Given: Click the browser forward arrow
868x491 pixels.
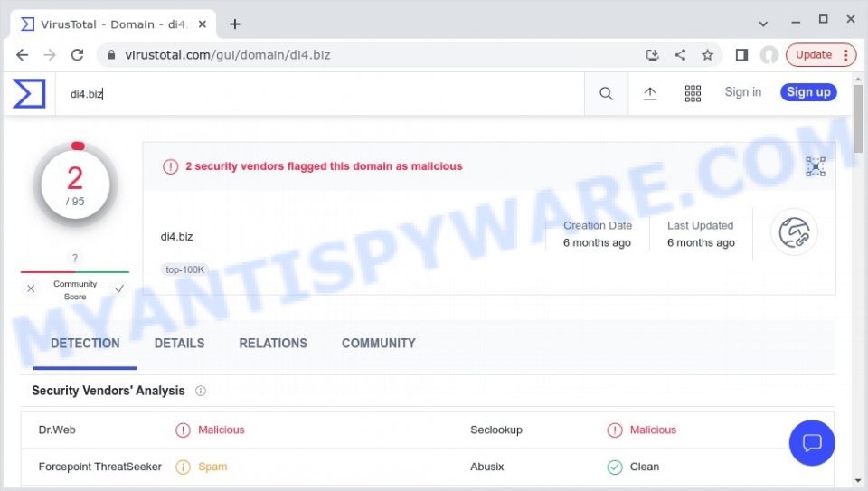Looking at the screenshot, I should [x=50, y=55].
